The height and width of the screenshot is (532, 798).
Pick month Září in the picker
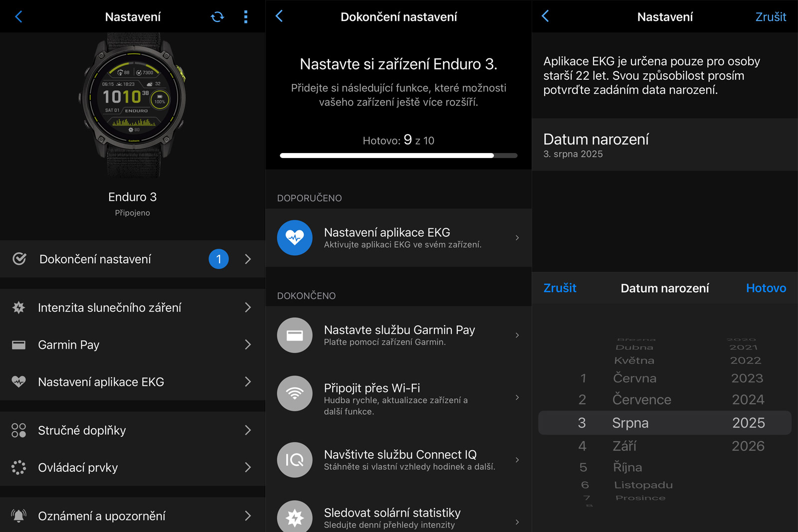624,446
